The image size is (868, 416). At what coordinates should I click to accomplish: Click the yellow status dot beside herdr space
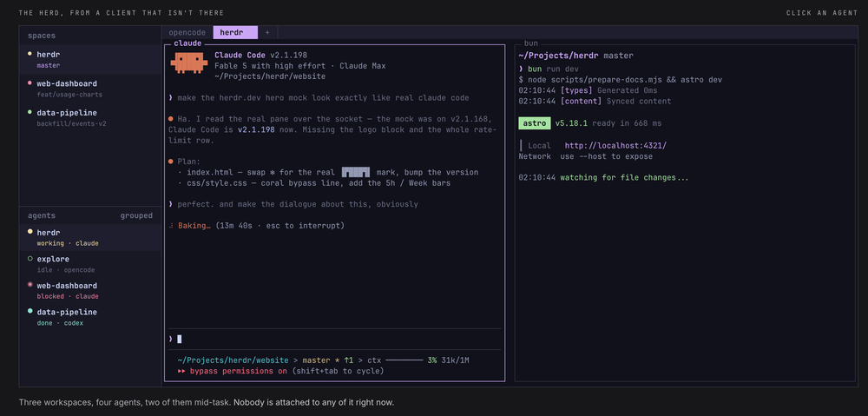[30, 54]
